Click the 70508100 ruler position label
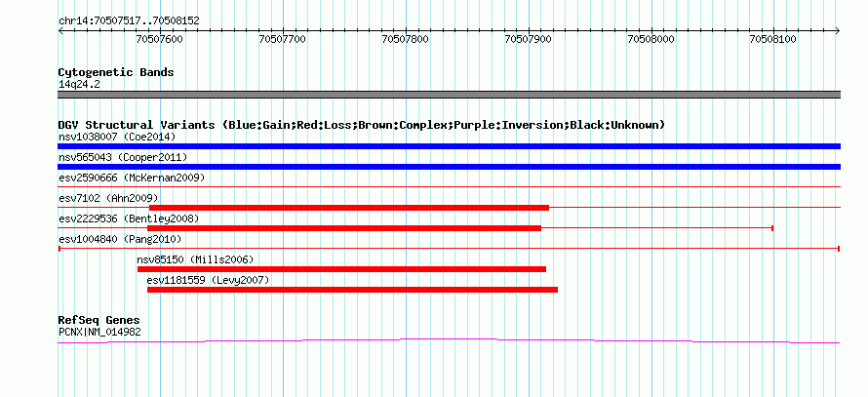This screenshot has height=397, width=868. 772,39
